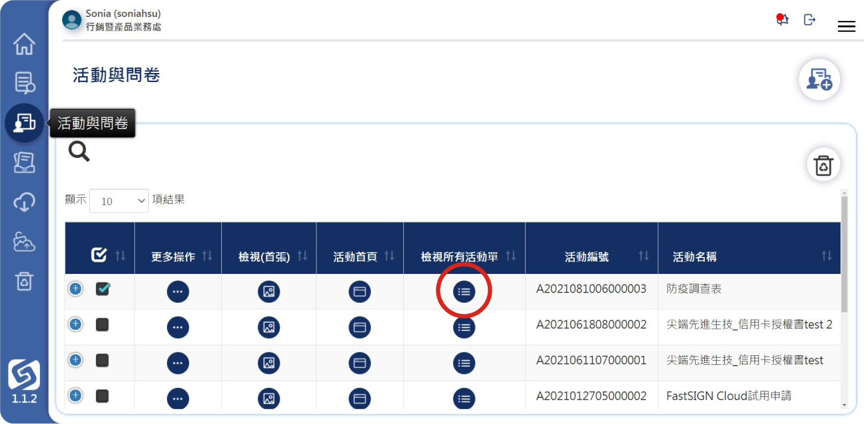View first page image for A2021061808000002
The image size is (868, 424).
[x=269, y=327]
